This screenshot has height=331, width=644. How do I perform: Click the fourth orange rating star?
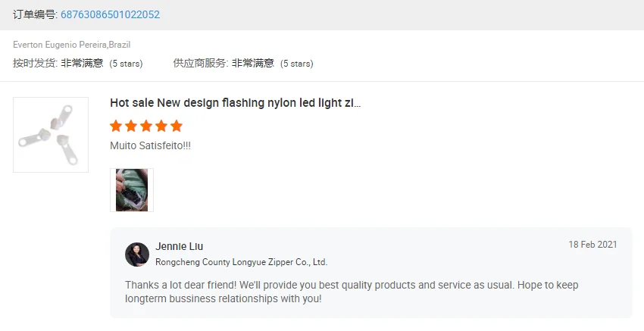point(161,126)
